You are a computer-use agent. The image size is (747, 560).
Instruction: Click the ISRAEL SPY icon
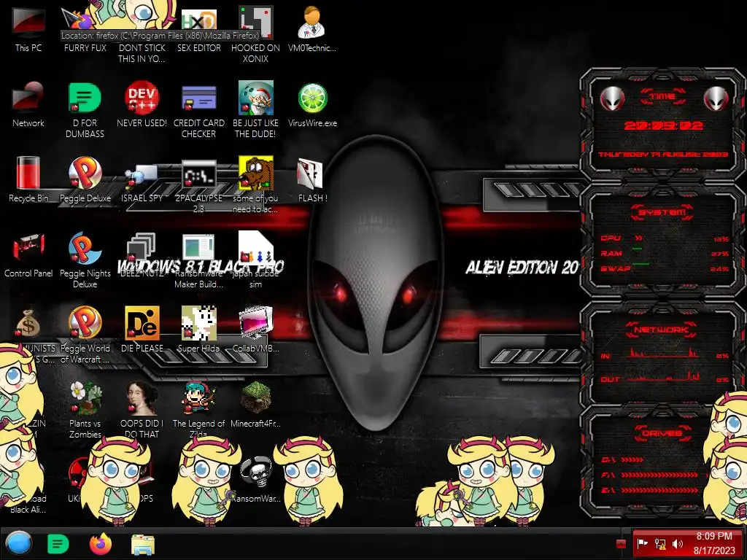point(142,183)
